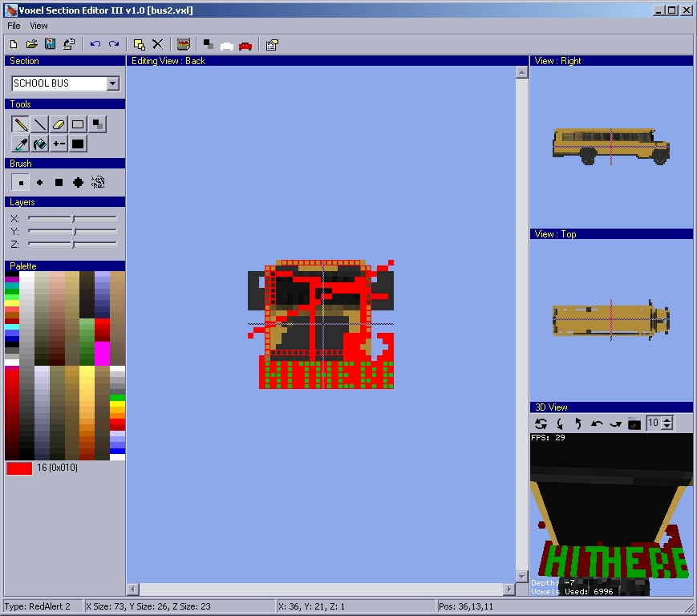Click the 3D view screenshot icon
Image resolution: width=697 pixels, height=616 pixels.
[x=634, y=423]
